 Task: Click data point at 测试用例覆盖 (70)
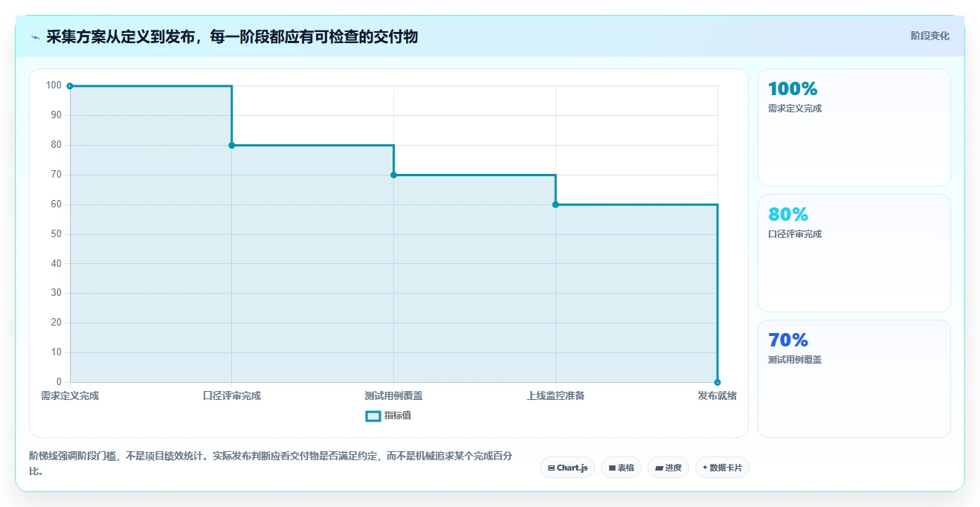click(x=393, y=175)
